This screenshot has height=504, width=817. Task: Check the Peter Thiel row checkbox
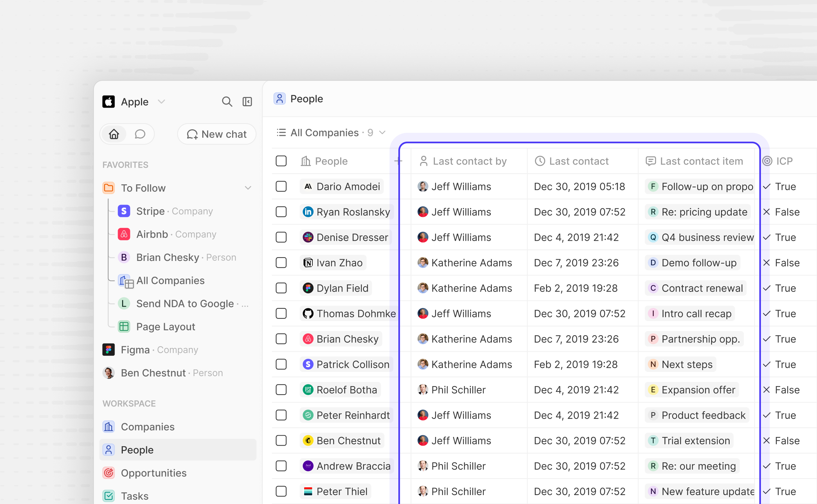[x=281, y=492]
